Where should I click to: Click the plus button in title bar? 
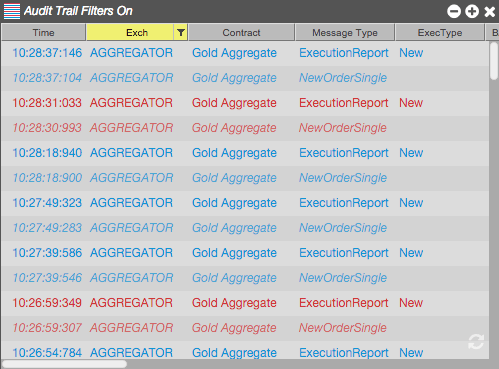[472, 11]
